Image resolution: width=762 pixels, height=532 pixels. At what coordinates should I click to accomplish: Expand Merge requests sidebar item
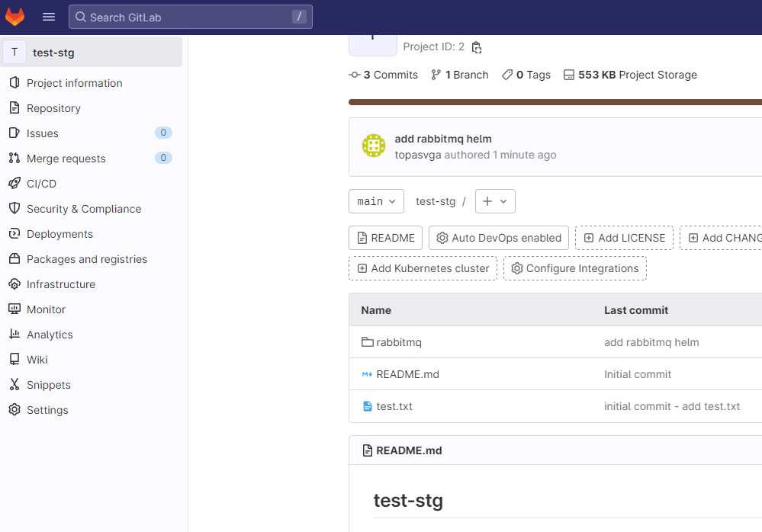coord(91,159)
